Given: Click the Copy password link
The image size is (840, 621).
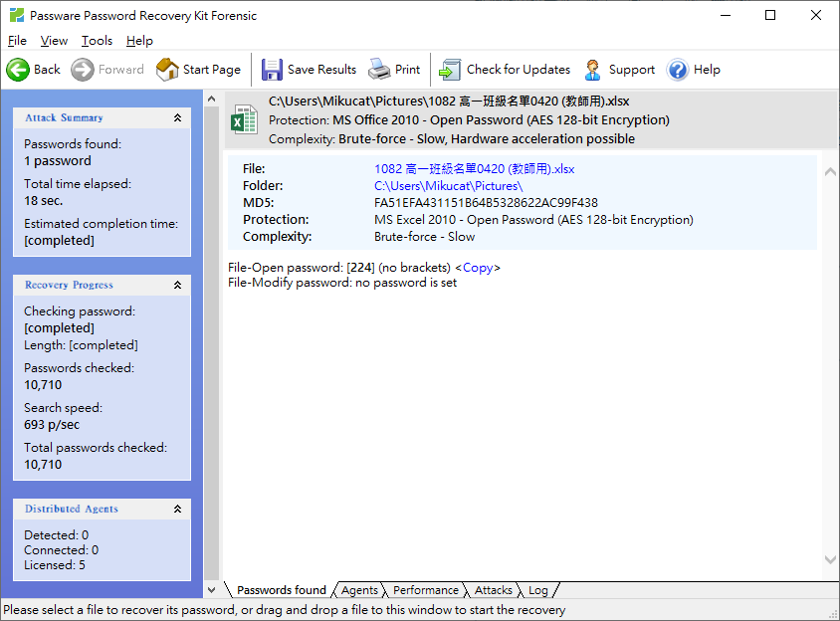Looking at the screenshot, I should click(478, 268).
